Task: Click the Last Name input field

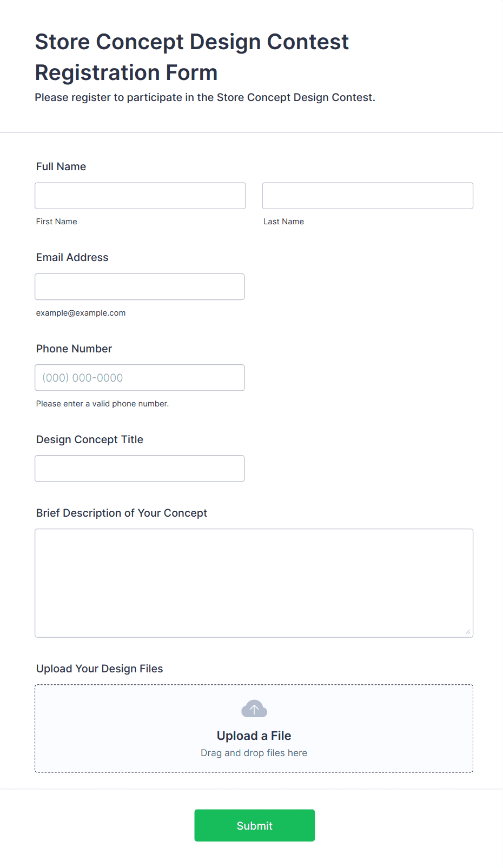Action: click(367, 196)
